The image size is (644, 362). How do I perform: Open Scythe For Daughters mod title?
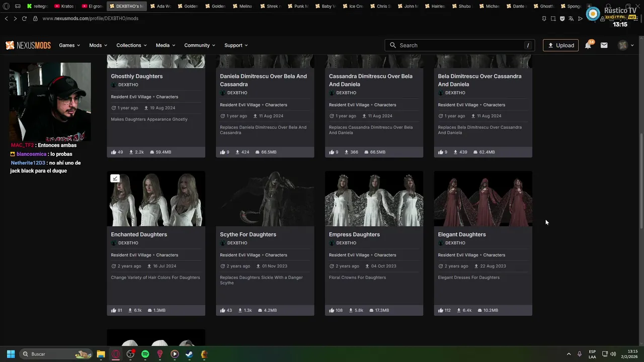[248, 234]
